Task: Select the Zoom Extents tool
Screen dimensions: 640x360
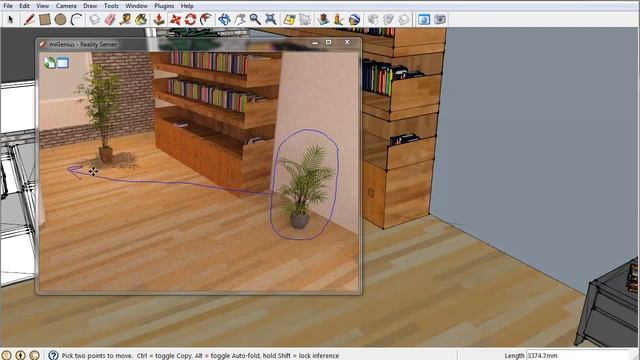Action: [271, 19]
